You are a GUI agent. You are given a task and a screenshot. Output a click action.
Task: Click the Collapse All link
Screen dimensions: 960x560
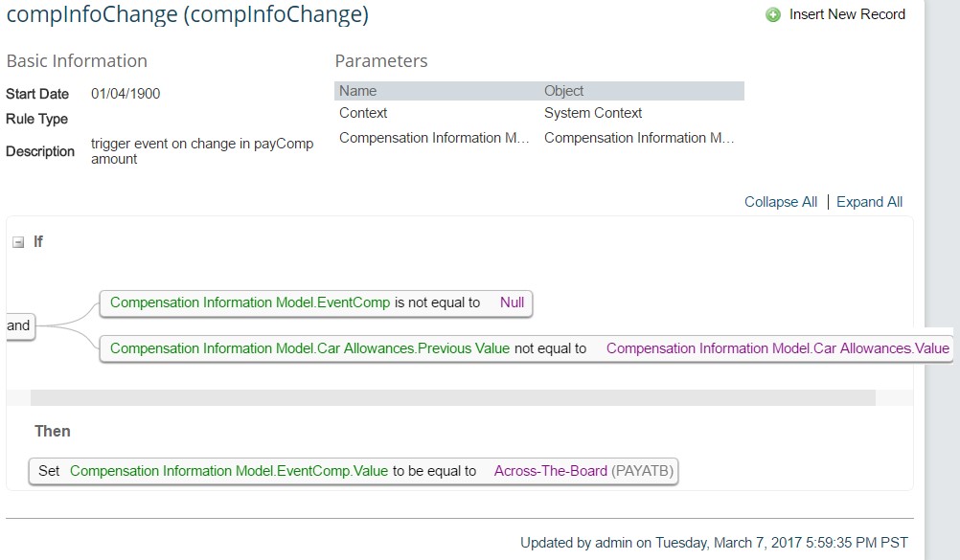coord(781,202)
